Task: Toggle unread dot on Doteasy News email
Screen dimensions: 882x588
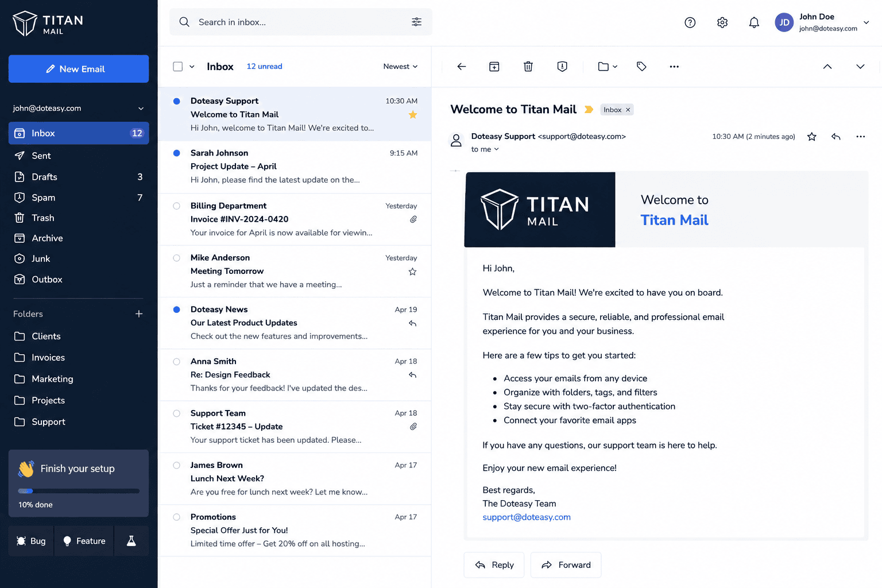Action: [x=177, y=310]
